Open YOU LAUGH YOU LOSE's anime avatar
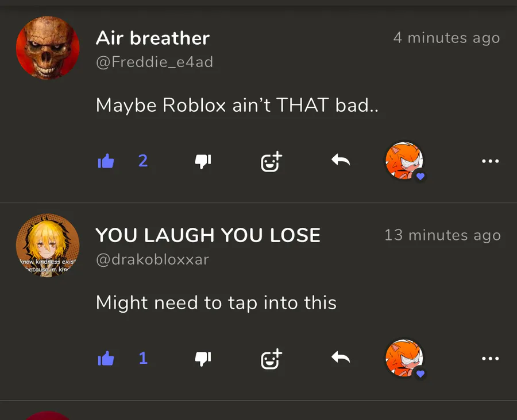517x420 pixels. point(48,245)
